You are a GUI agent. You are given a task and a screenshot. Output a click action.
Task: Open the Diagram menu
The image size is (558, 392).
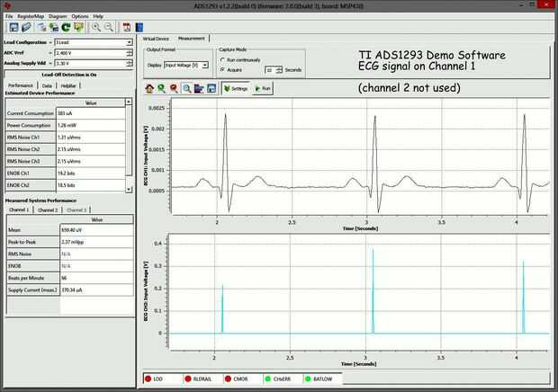pyautogui.click(x=58, y=16)
